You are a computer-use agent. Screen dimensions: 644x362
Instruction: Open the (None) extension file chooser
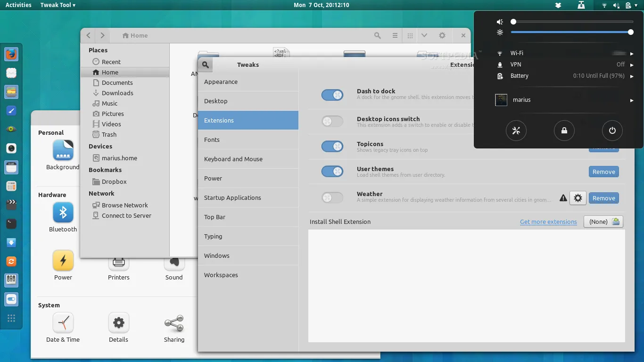coord(603,222)
